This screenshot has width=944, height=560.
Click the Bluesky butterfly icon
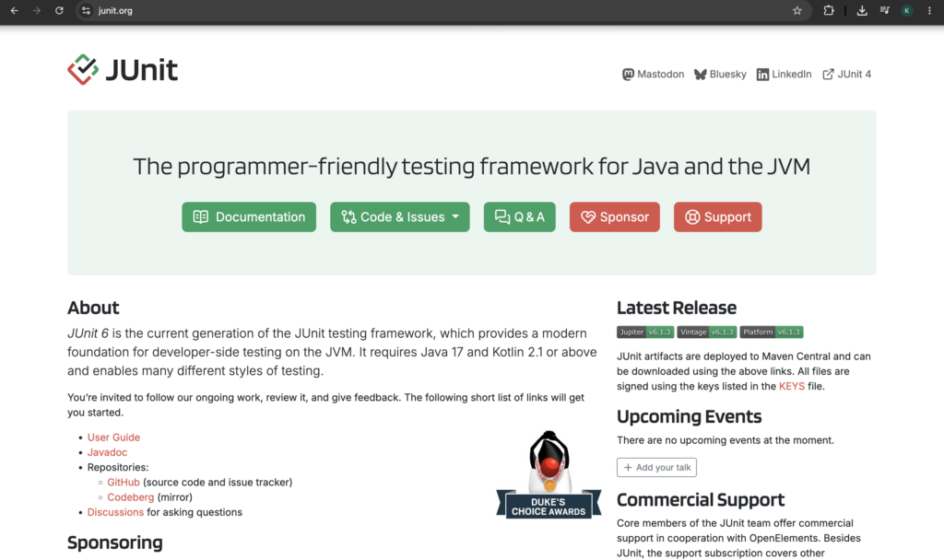[701, 74]
